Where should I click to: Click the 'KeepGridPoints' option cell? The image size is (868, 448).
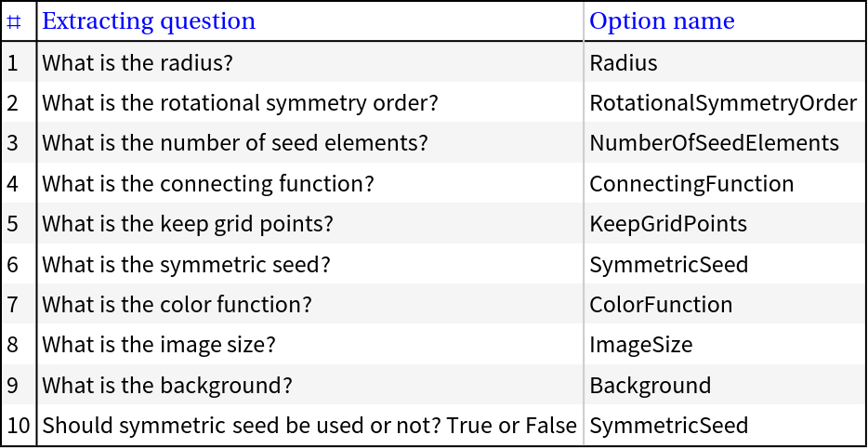[668, 224]
